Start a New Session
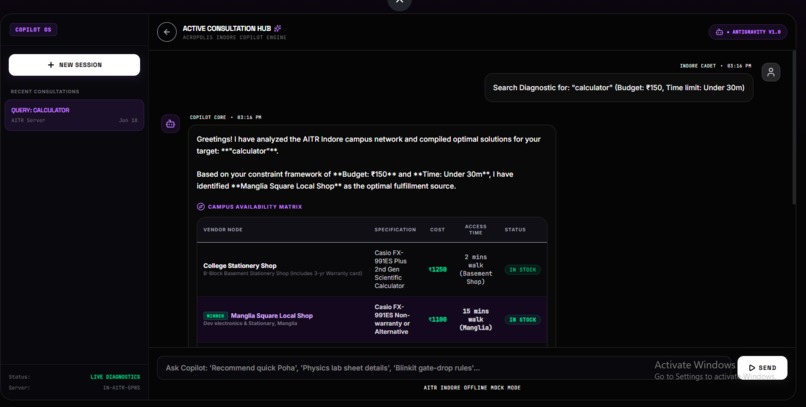Viewport: 806px width, 407px height. 74,65
